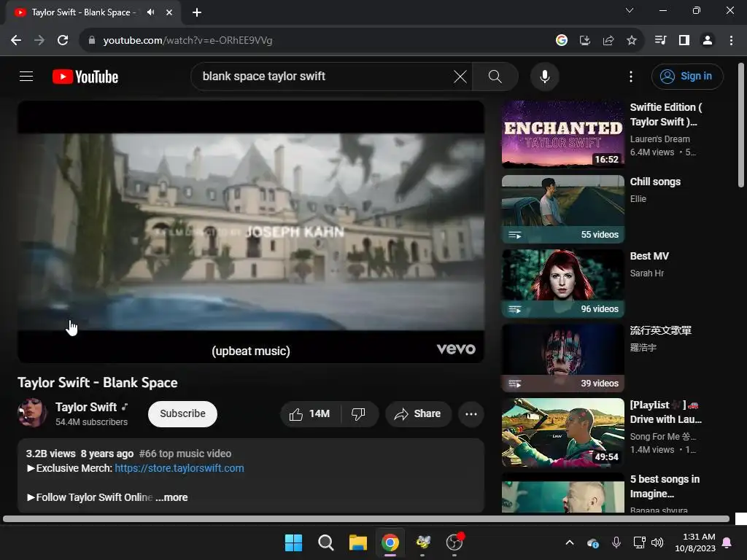The width and height of the screenshot is (747, 560).
Task: Open the Enchanted Taylor Swift thumbnail
Action: pos(562,134)
